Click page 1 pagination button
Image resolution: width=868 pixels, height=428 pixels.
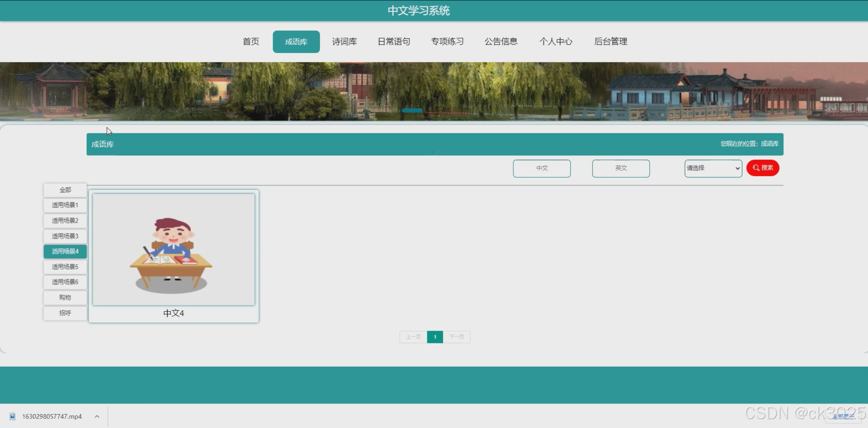pyautogui.click(x=435, y=337)
